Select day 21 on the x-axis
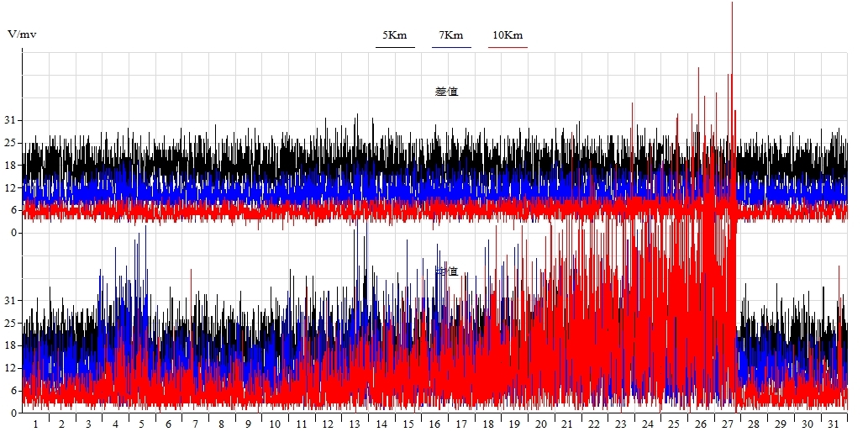 (567, 424)
